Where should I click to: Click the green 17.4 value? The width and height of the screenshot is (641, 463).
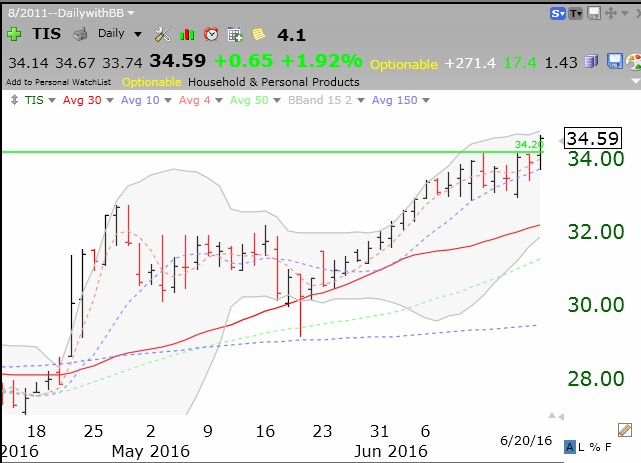[520, 63]
